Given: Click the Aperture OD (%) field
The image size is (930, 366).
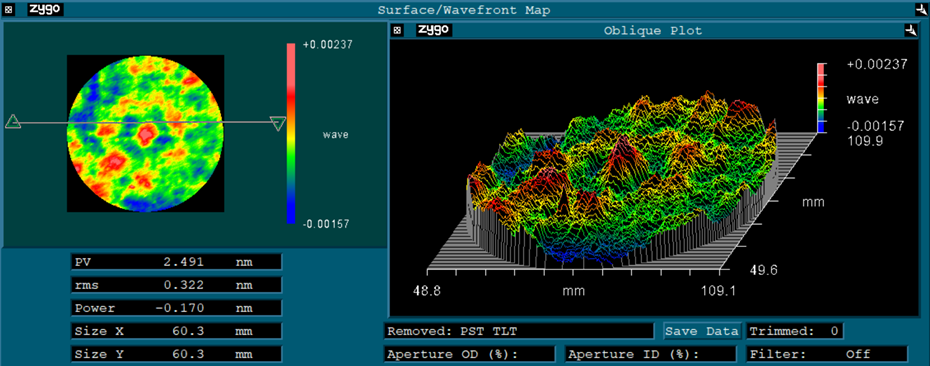Looking at the screenshot, I should point(469,354).
